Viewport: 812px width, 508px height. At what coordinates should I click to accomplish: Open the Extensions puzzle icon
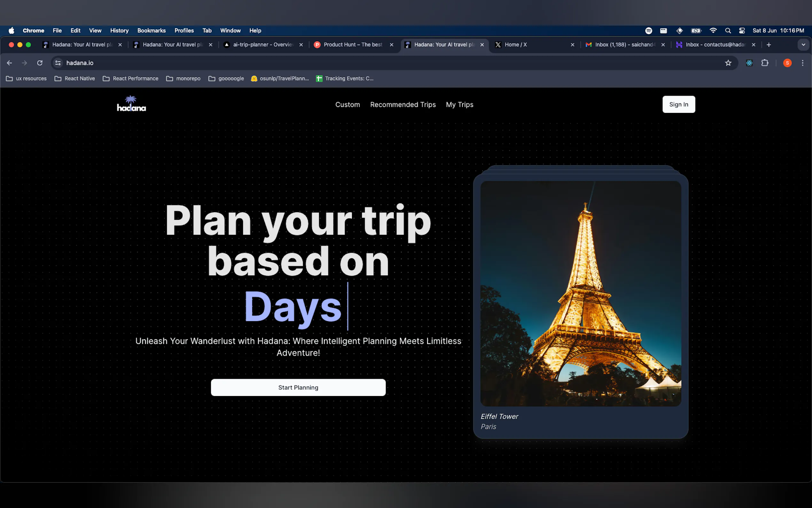(765, 63)
